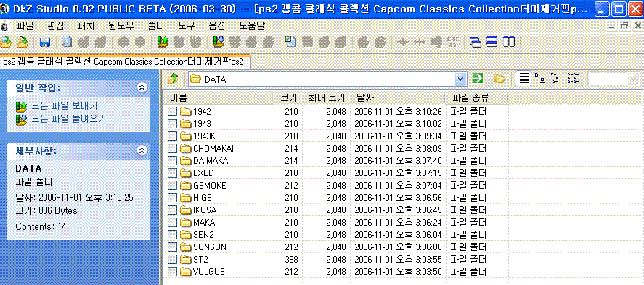
Task: Restore the inner document window
Action: (x=624, y=26)
